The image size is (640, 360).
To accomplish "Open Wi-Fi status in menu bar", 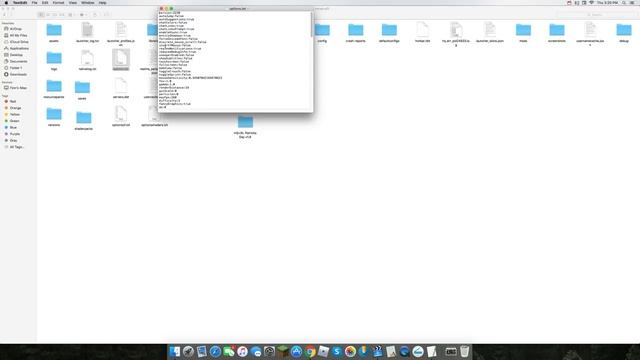I will click(591, 3).
